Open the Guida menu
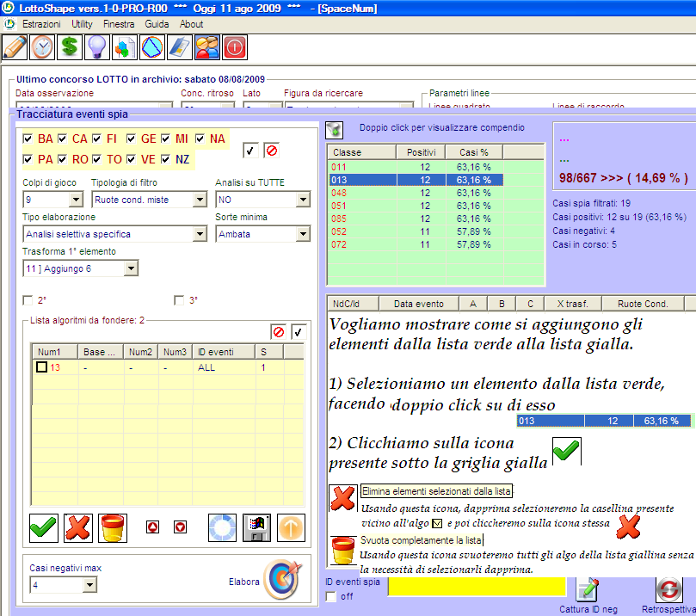The height and width of the screenshot is (616, 696). pyautogui.click(x=157, y=24)
